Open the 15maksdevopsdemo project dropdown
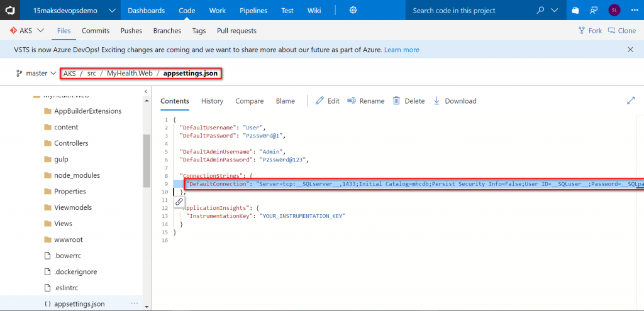Image resolution: width=644 pixels, height=311 pixels. pos(74,10)
